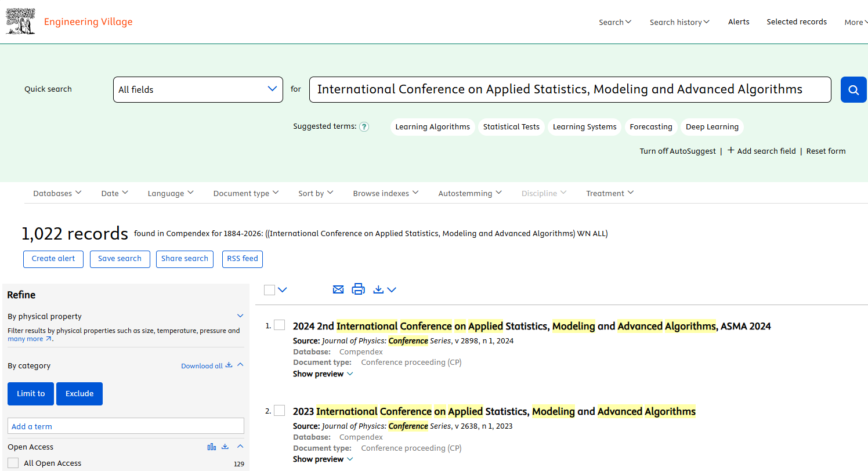The width and height of the screenshot is (868, 471).
Task: Select suggested term Statistical Tests
Action: click(x=511, y=127)
